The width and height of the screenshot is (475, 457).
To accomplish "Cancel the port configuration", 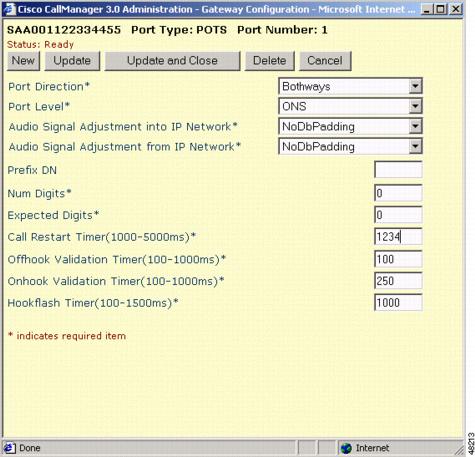I will tap(325, 61).
